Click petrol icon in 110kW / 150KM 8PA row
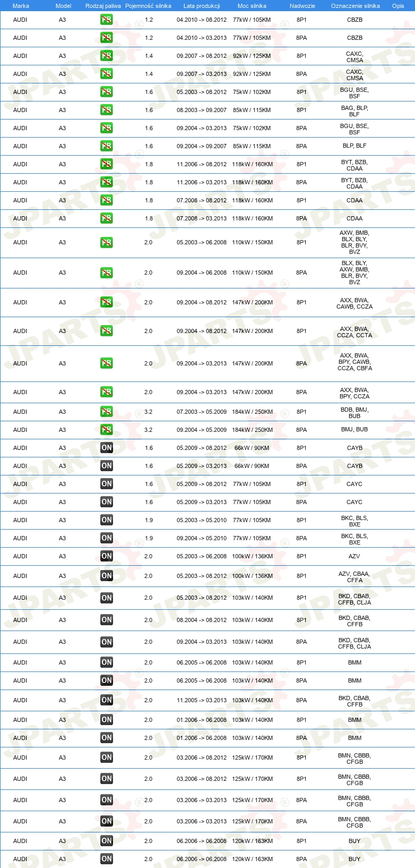The width and height of the screenshot is (415, 868). click(106, 273)
